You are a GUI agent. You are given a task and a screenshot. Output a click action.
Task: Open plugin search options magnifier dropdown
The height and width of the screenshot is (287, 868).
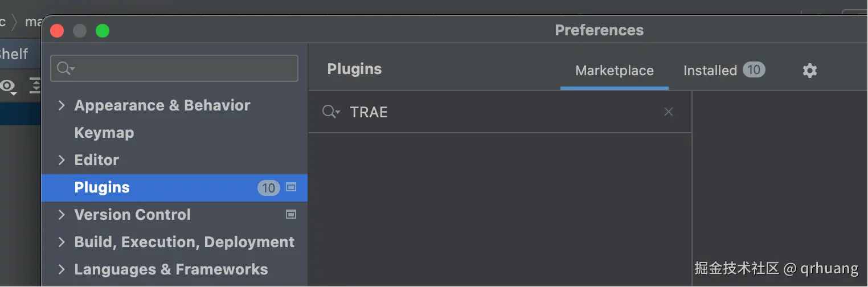tap(331, 112)
